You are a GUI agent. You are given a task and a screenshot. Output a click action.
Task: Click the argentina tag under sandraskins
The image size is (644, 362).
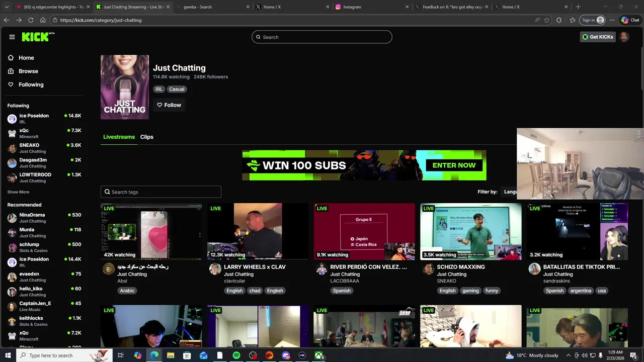(581, 291)
